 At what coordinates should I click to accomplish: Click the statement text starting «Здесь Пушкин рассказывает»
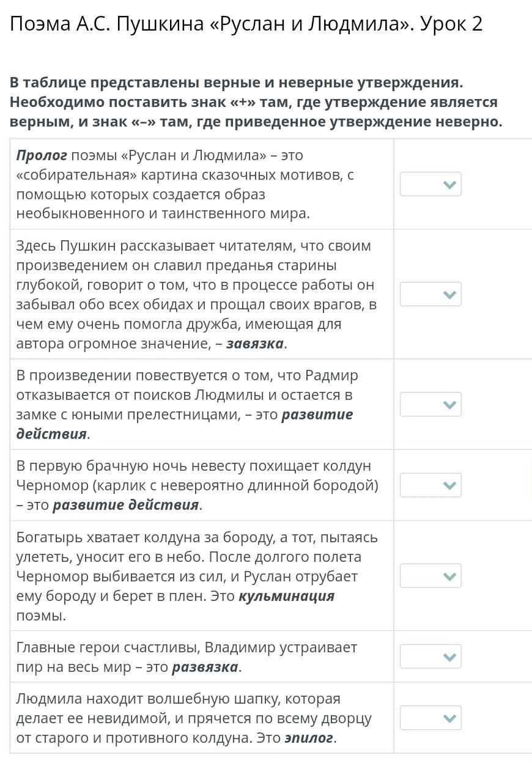tap(196, 295)
